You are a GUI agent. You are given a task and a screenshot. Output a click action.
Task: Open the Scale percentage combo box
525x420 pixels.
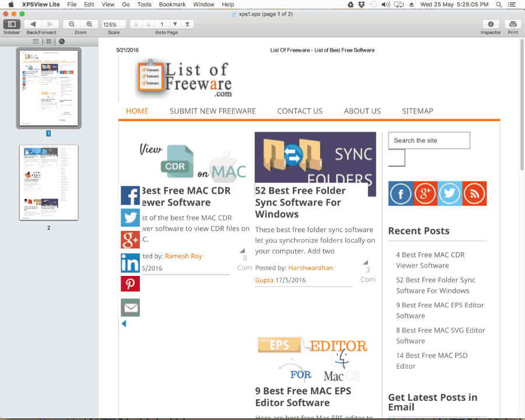click(x=114, y=24)
